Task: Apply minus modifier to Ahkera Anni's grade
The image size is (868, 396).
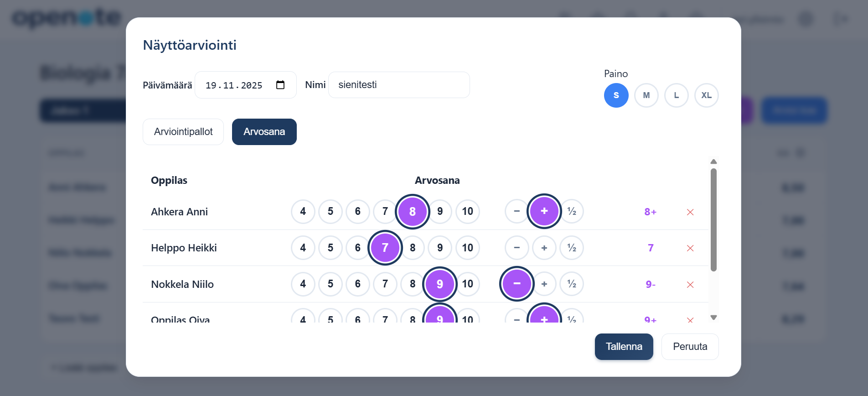Action: coord(517,212)
